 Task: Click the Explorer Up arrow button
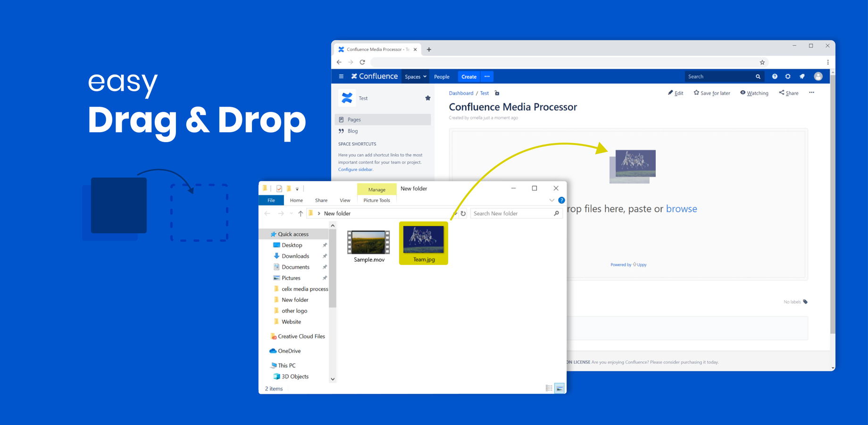pyautogui.click(x=300, y=213)
